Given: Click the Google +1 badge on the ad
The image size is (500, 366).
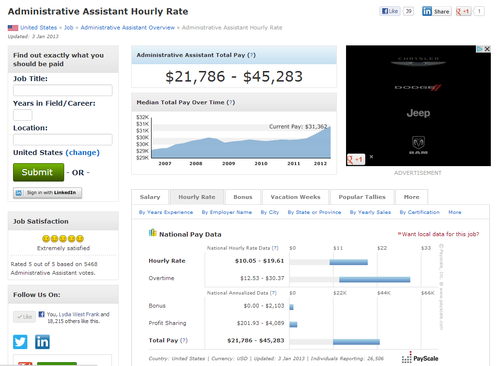Looking at the screenshot, I should [x=356, y=159].
